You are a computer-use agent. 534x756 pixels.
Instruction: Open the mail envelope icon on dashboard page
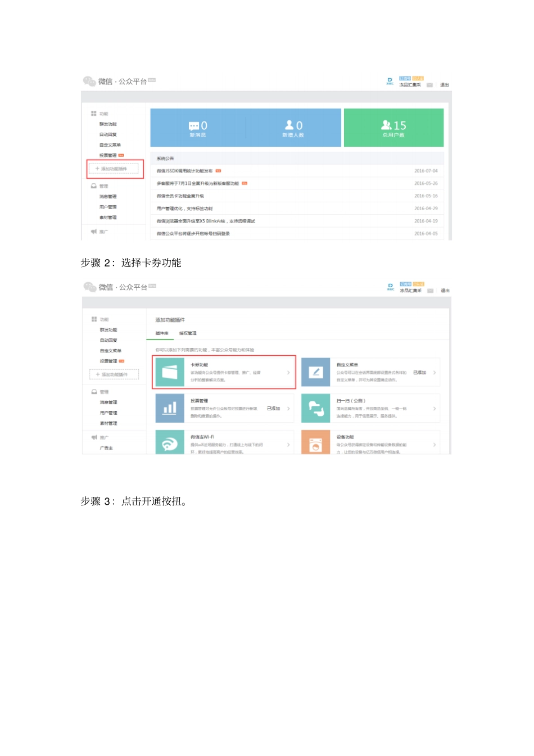pos(429,85)
